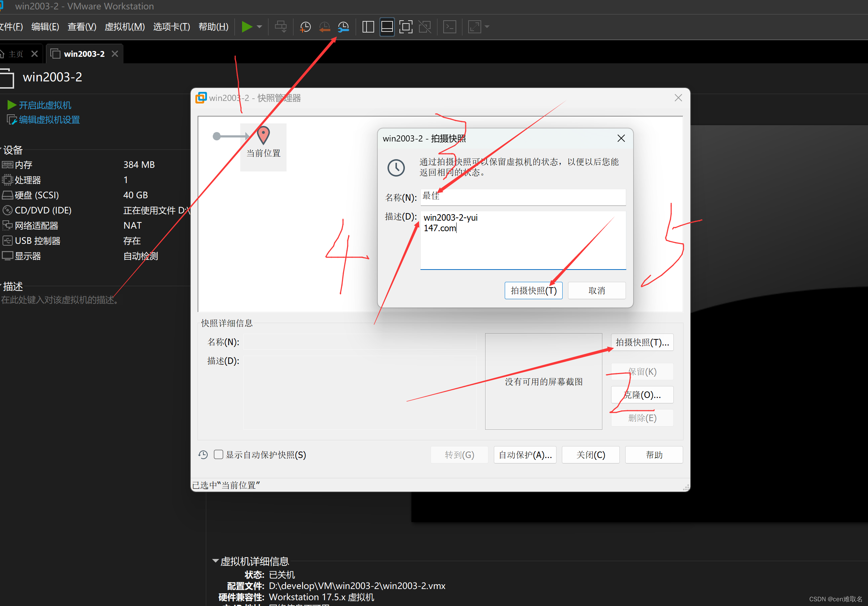Open the 选项卡(T) menu
868x606 pixels.
pyautogui.click(x=171, y=27)
